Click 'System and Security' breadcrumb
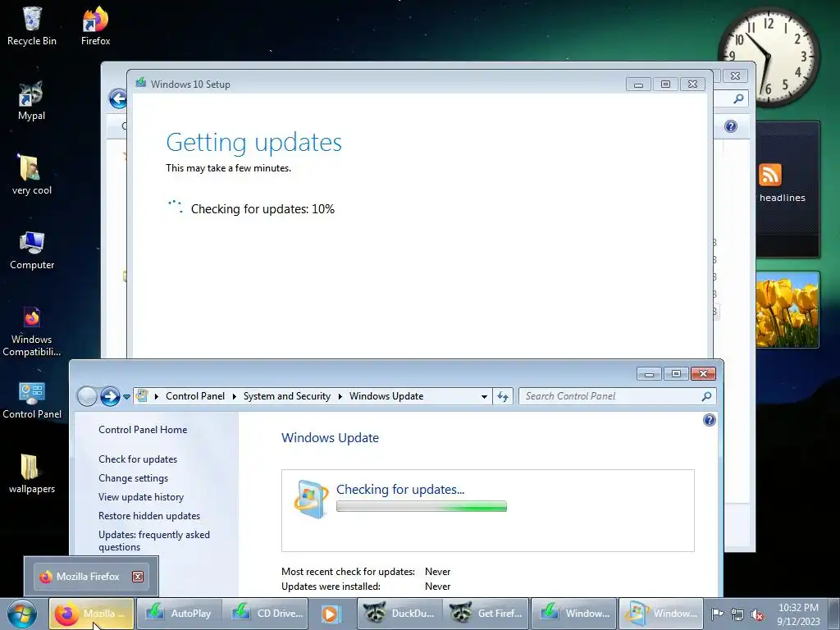This screenshot has height=630, width=840. [x=286, y=396]
